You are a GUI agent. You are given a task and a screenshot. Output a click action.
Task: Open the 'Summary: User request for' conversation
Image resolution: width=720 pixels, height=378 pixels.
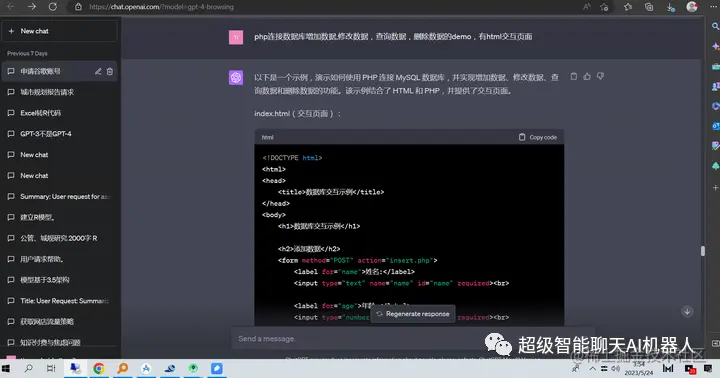[60, 197]
